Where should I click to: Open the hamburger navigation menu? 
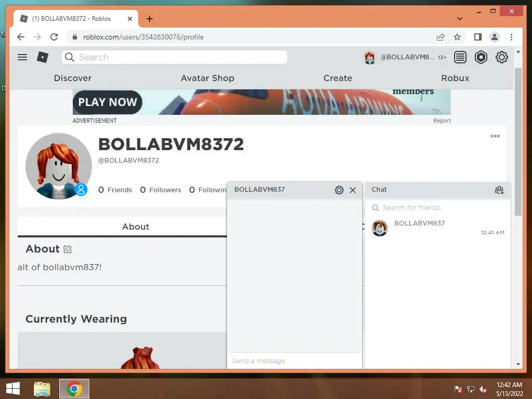coord(22,57)
